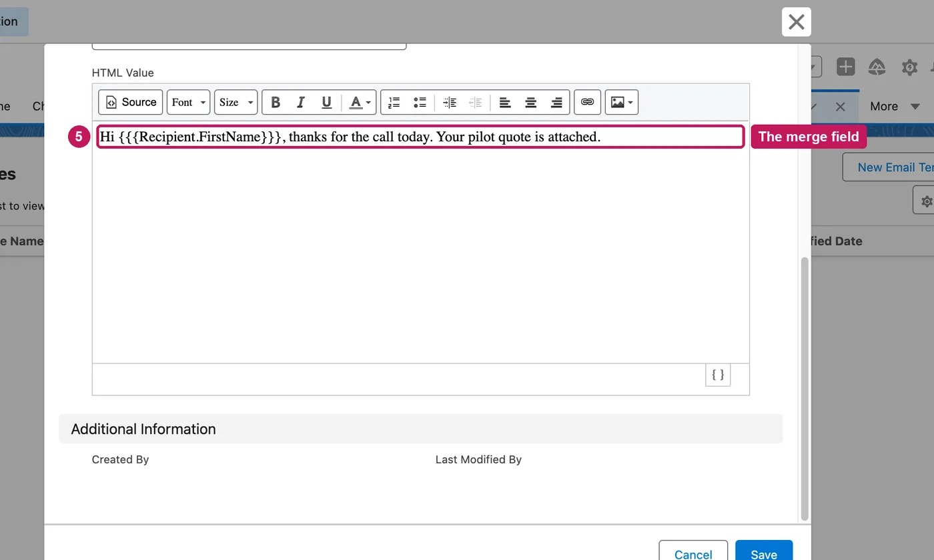Click the Created By label

(x=120, y=459)
